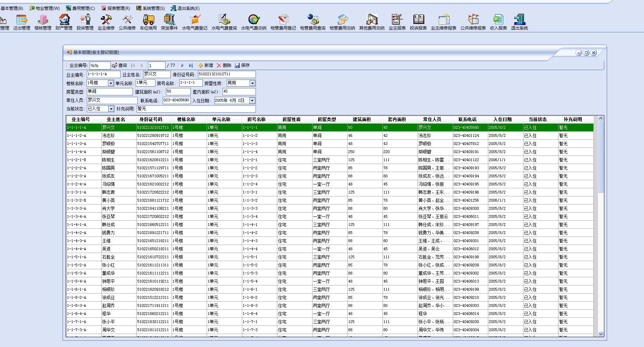Open the 公共维修报表 toolbar icon
This screenshot has width=644, height=347.
point(473,22)
